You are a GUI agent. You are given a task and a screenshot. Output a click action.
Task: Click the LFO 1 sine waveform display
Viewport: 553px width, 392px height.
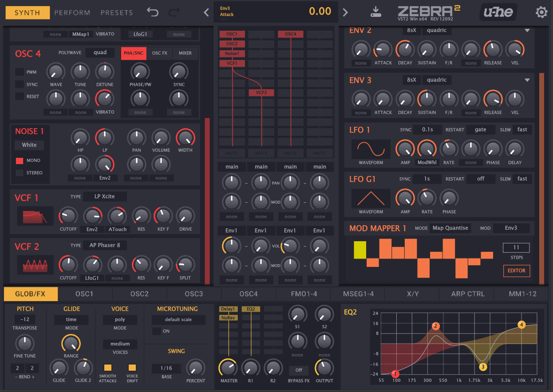(371, 149)
